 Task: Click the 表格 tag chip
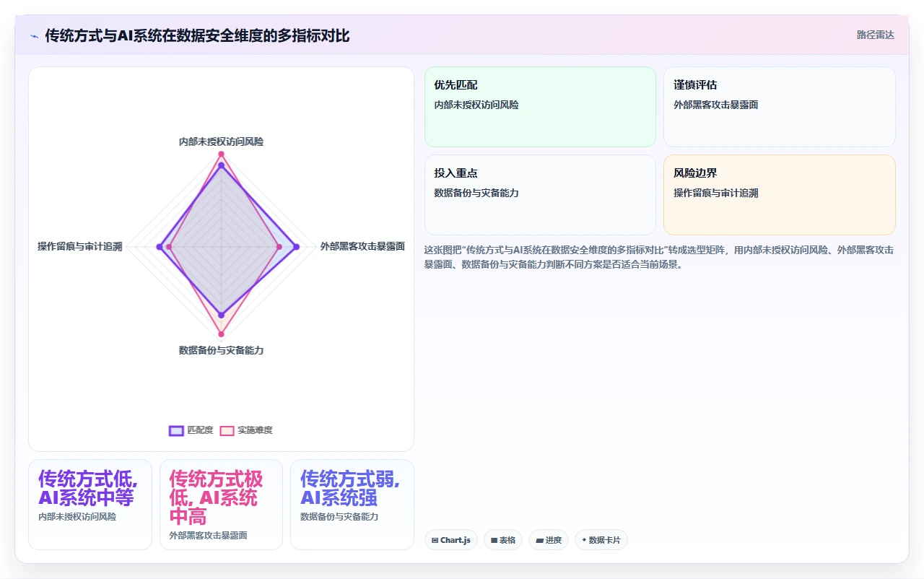coord(503,540)
